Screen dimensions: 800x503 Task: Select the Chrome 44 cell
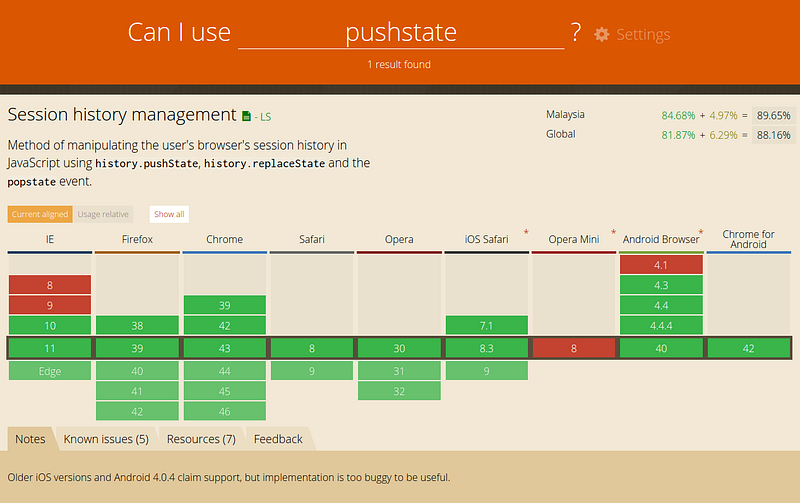pos(224,371)
